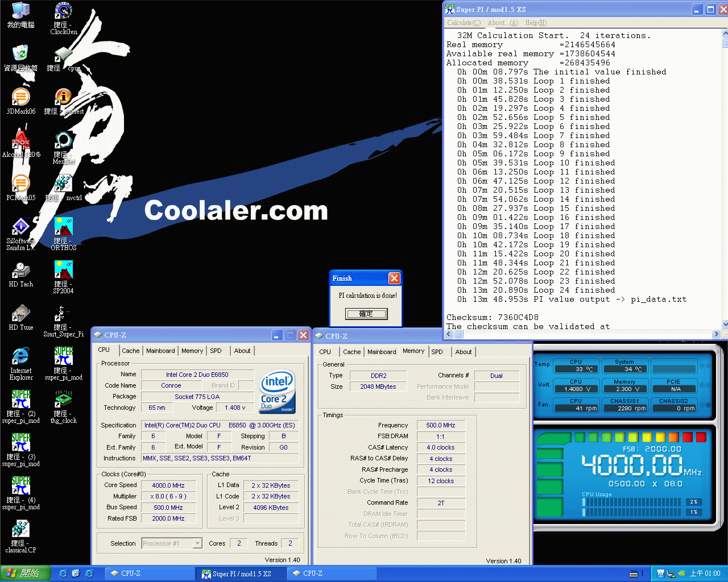Screen dimensions: 728x582
Task: Open the MemSet desktop shortcut
Action: click(x=63, y=148)
